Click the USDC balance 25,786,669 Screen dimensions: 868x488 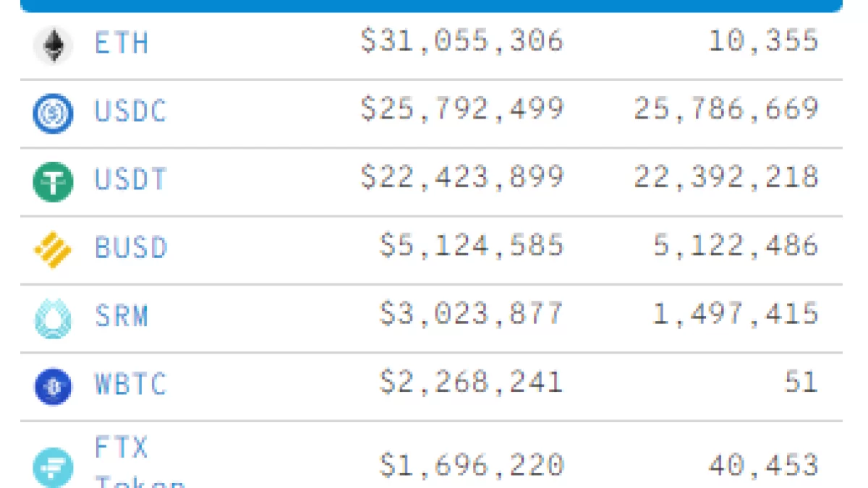726,109
